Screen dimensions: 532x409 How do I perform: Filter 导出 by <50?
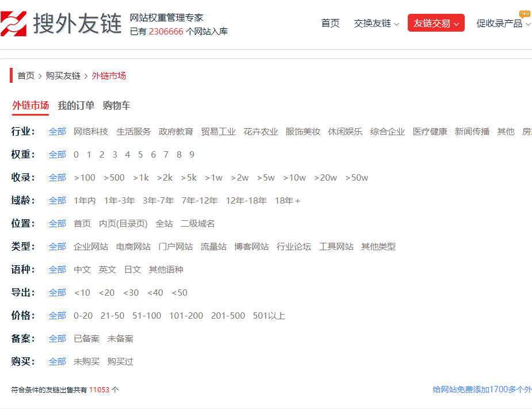(179, 293)
